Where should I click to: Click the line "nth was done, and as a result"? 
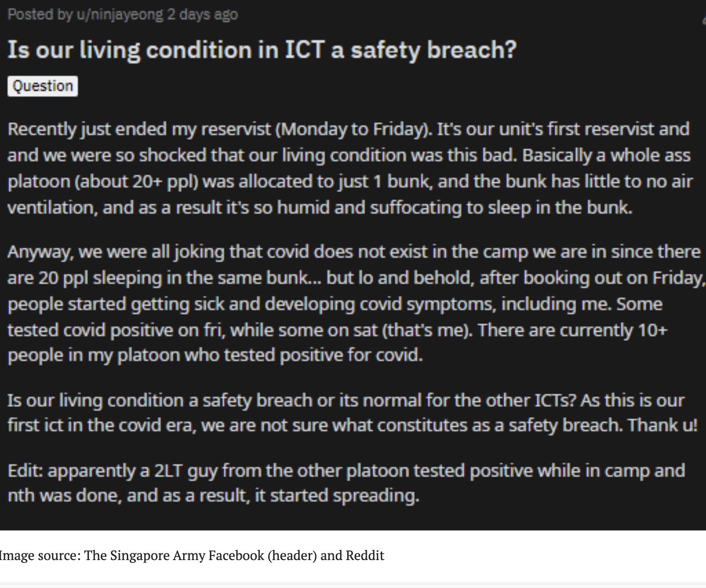tap(213, 496)
